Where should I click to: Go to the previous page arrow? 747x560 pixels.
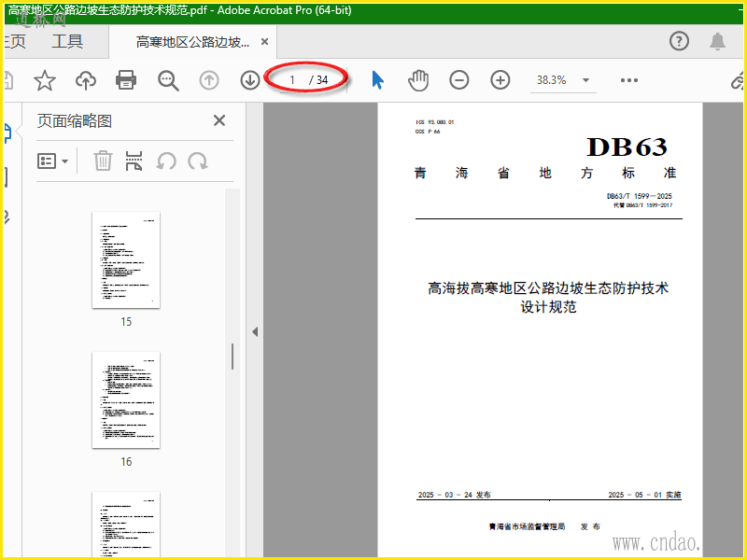(208, 80)
